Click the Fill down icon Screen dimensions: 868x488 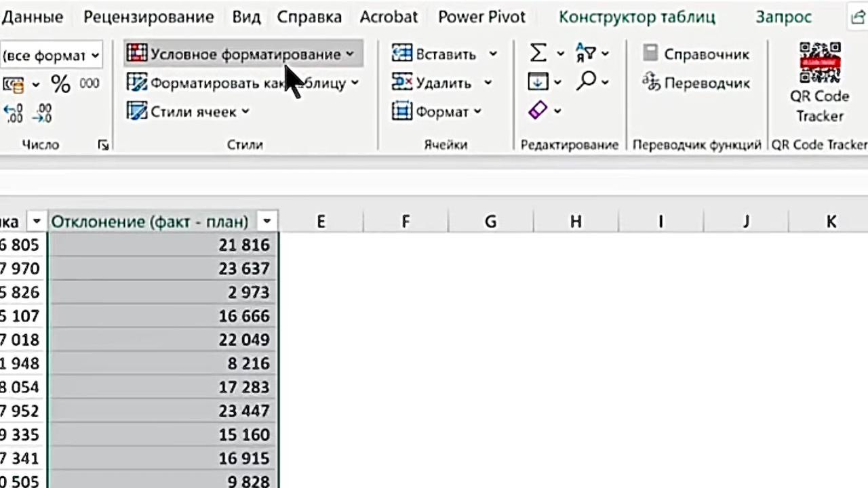[538, 83]
